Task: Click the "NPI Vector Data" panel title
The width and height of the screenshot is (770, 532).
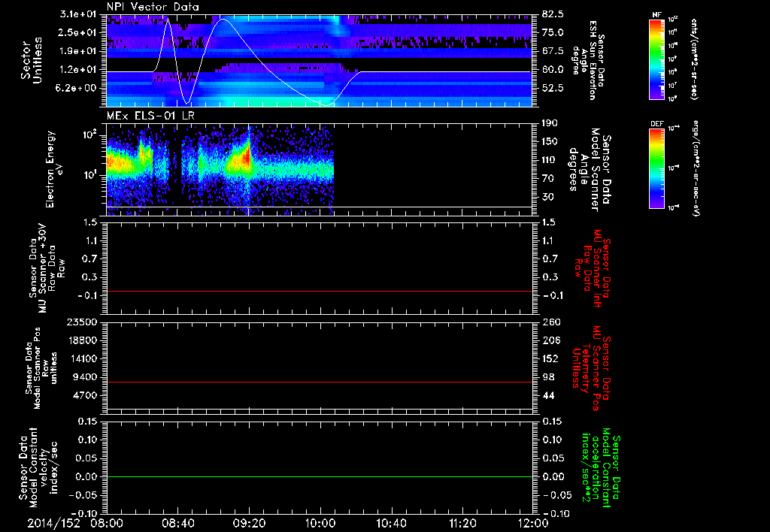Action: pos(153,7)
